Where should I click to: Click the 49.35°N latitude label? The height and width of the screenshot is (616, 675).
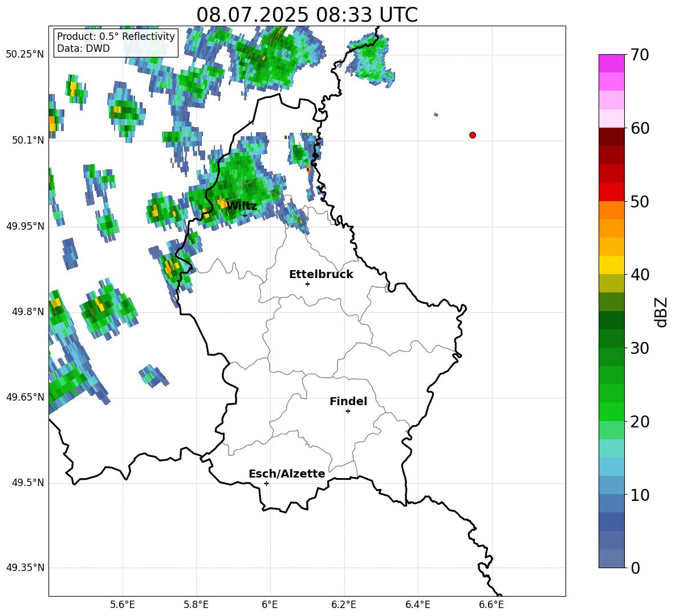click(x=25, y=568)
